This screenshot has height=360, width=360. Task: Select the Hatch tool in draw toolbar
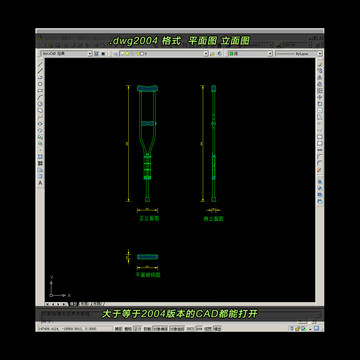(40, 157)
